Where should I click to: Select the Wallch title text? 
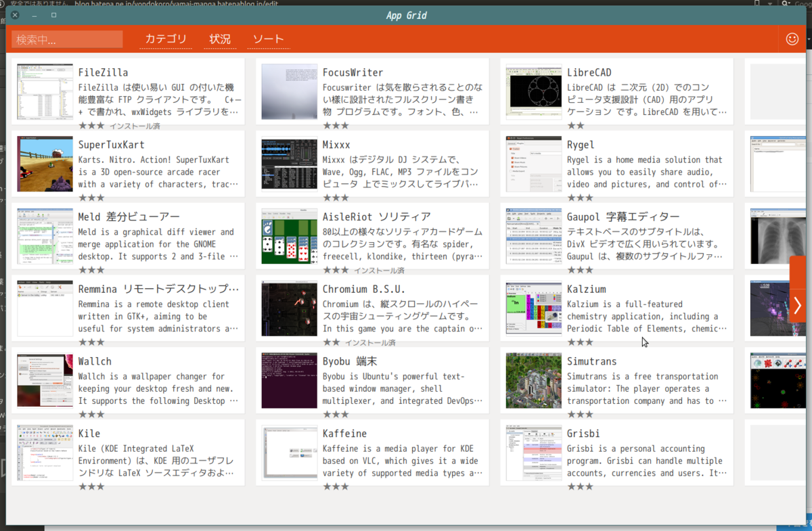pyautogui.click(x=95, y=361)
